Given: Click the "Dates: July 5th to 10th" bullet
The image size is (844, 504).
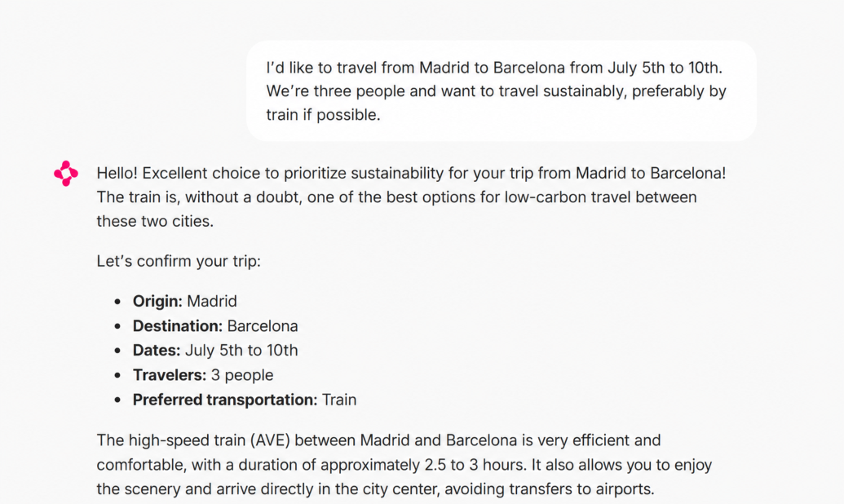Looking at the screenshot, I should click(215, 351).
